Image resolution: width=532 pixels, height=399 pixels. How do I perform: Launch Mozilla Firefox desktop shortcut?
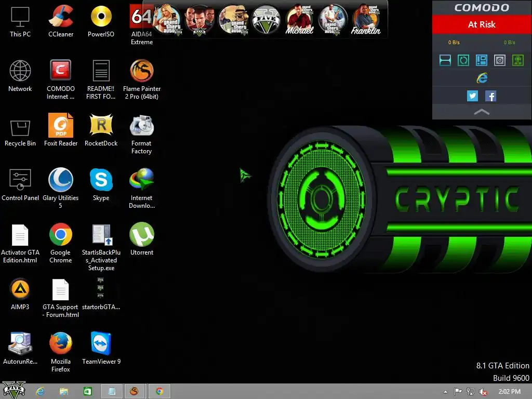61,353
